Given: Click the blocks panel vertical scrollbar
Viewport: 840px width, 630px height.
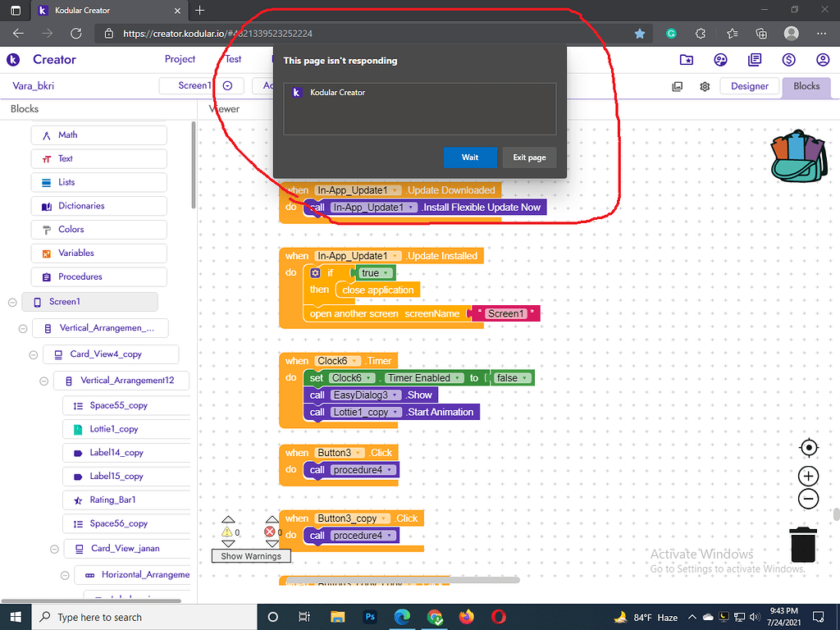Looking at the screenshot, I should pos(194,165).
